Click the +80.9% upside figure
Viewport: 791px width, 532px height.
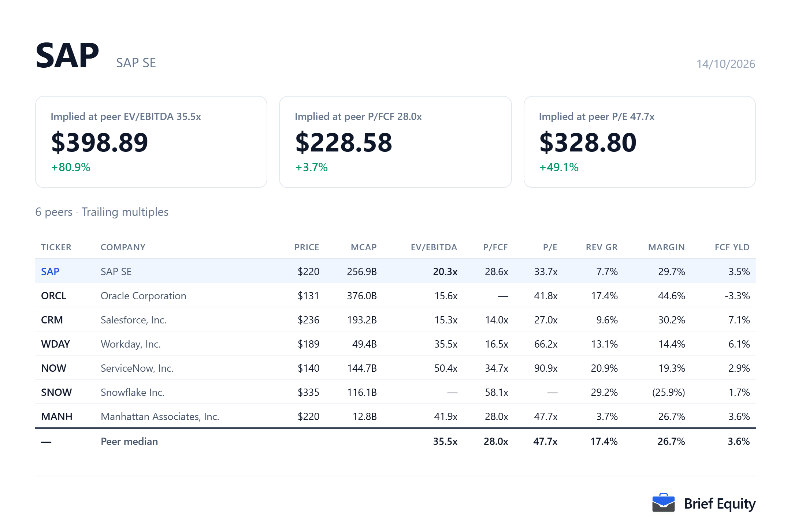[71, 167]
